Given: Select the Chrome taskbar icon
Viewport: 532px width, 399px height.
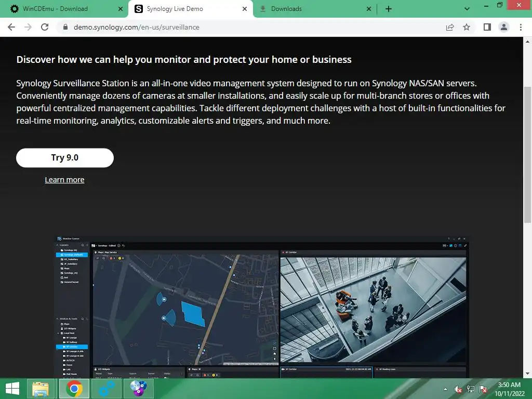Looking at the screenshot, I should pos(74,389).
